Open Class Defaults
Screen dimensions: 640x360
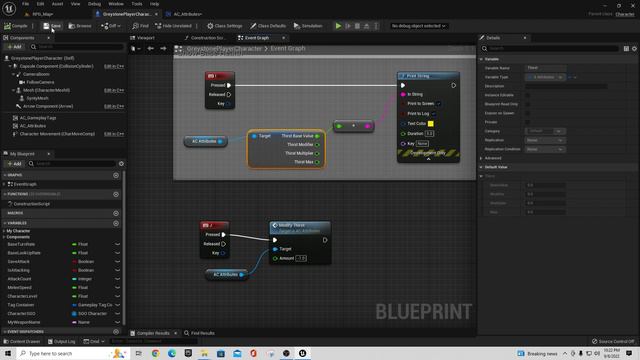(x=268, y=26)
